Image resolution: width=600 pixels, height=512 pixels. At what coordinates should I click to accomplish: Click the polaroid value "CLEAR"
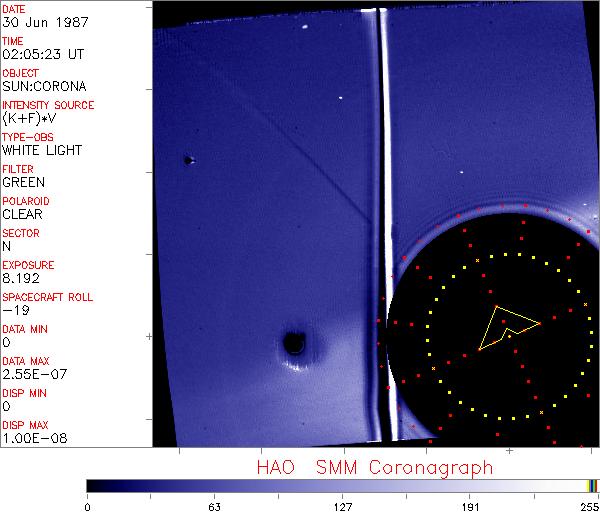[x=22, y=214]
